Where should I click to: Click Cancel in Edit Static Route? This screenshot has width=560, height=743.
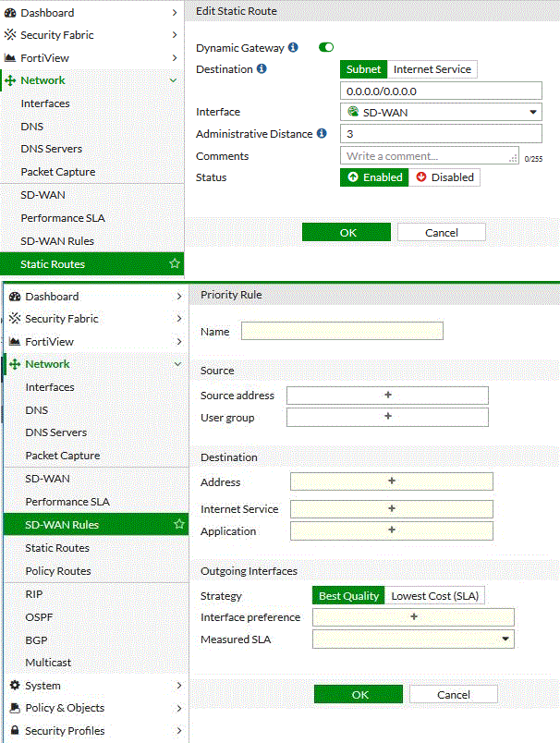point(442,232)
